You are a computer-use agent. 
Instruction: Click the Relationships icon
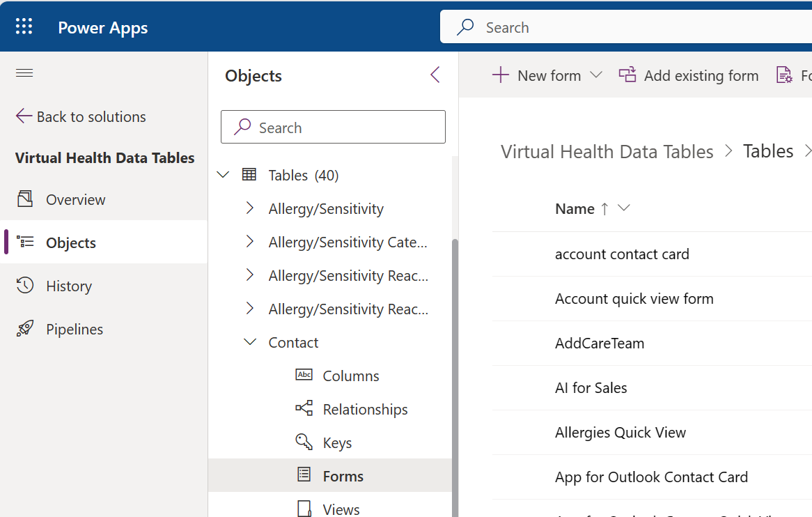click(x=304, y=408)
